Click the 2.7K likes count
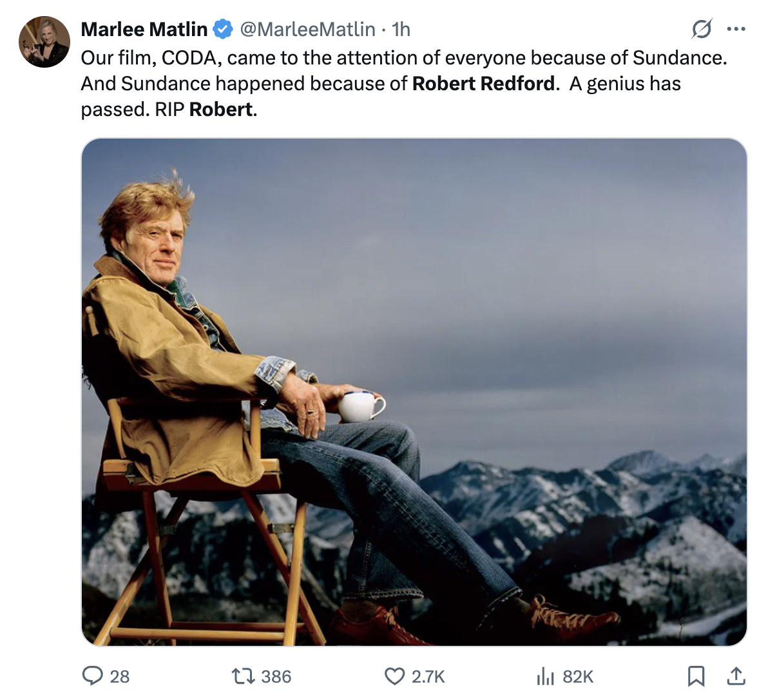This screenshot has height=700, width=768. click(x=428, y=676)
